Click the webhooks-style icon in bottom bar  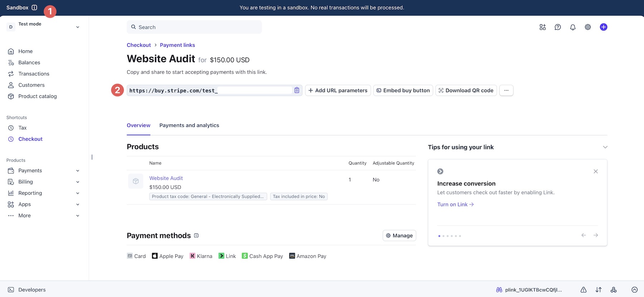point(614,290)
